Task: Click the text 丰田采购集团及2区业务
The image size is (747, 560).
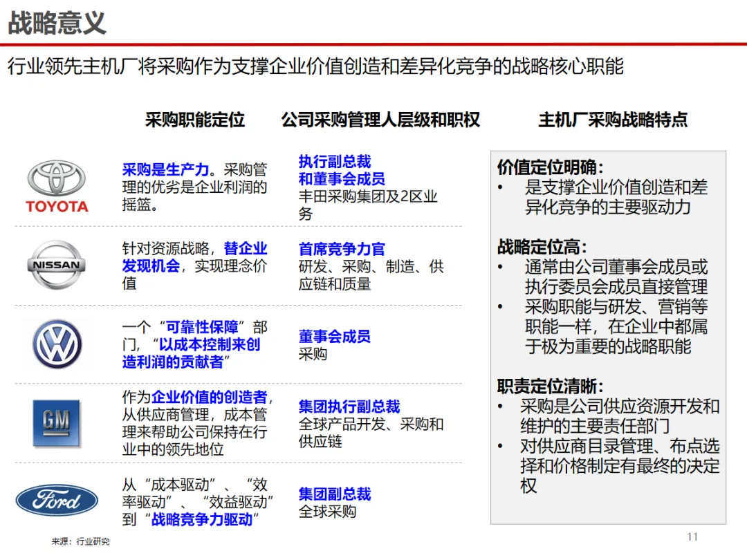Action: tap(368, 205)
